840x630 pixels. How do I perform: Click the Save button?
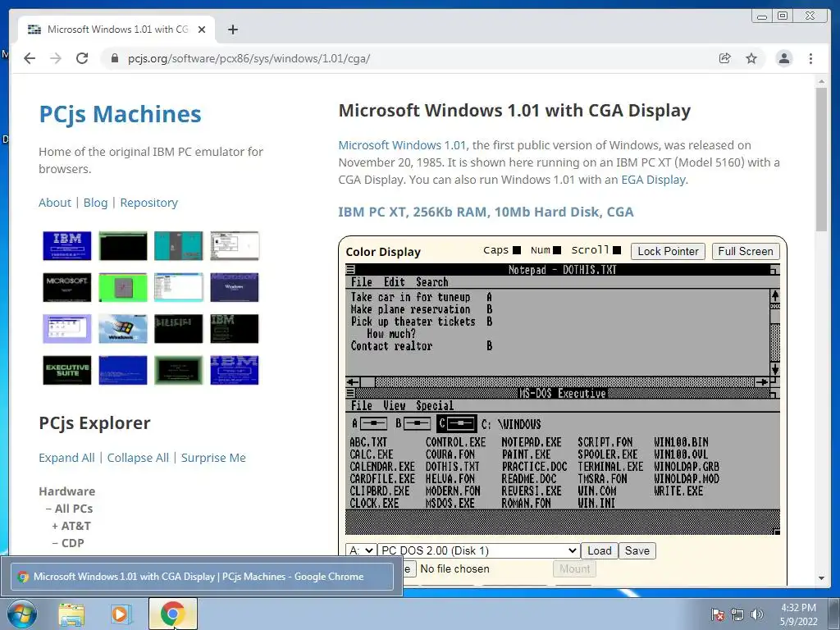click(637, 550)
